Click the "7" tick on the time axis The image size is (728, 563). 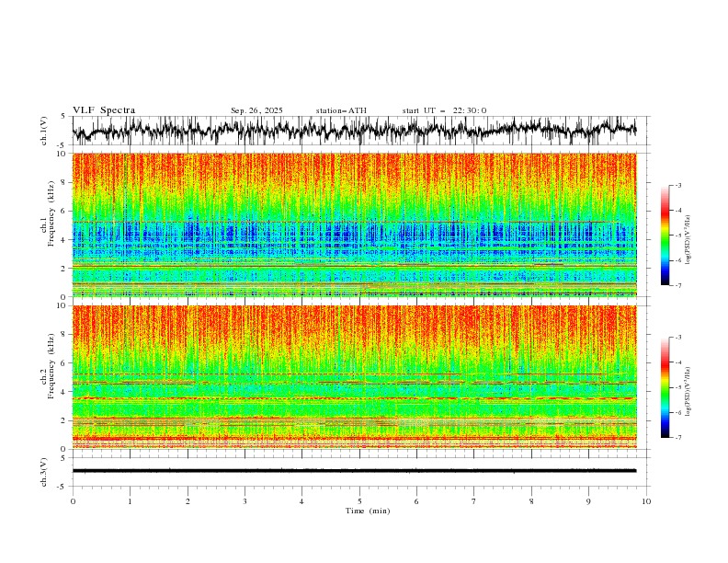[x=474, y=501]
